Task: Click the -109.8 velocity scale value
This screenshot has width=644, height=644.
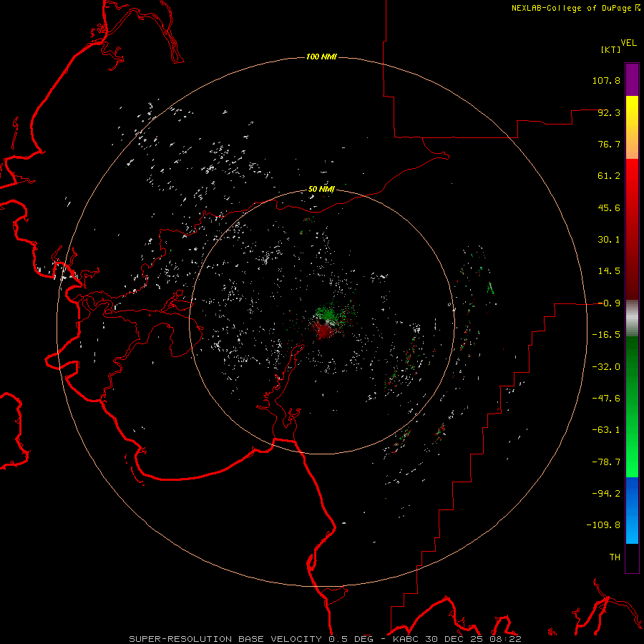Action: (x=603, y=525)
